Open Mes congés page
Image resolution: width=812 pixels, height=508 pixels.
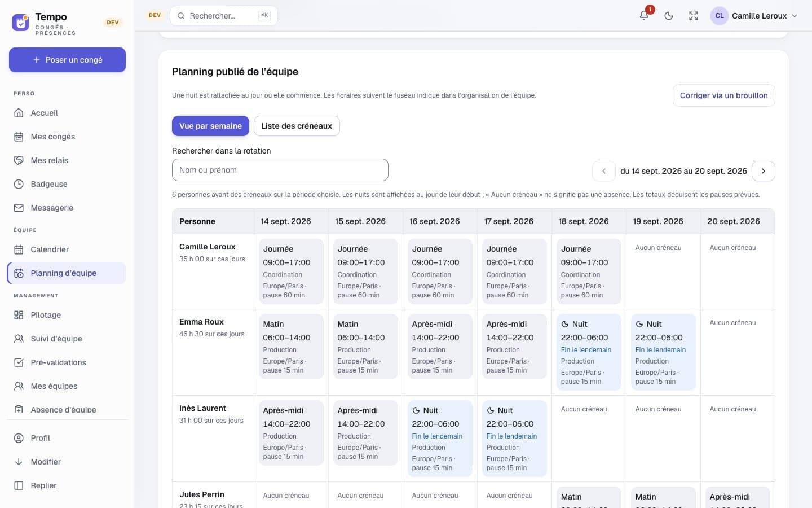click(67, 137)
